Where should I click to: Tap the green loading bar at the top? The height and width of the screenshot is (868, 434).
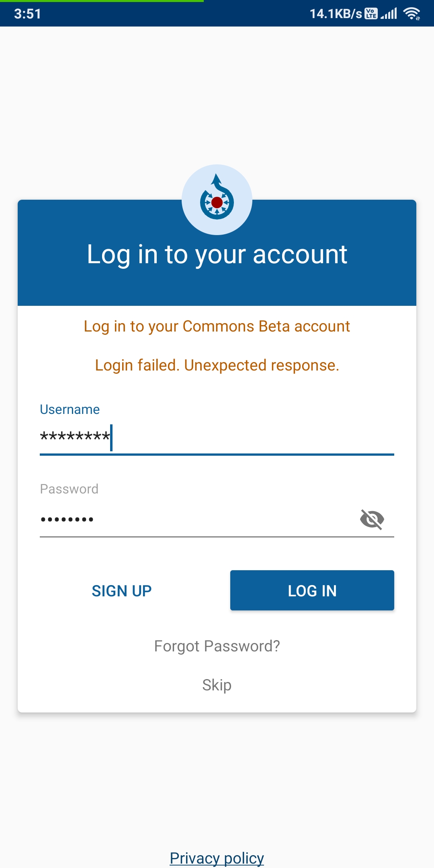[x=102, y=2]
